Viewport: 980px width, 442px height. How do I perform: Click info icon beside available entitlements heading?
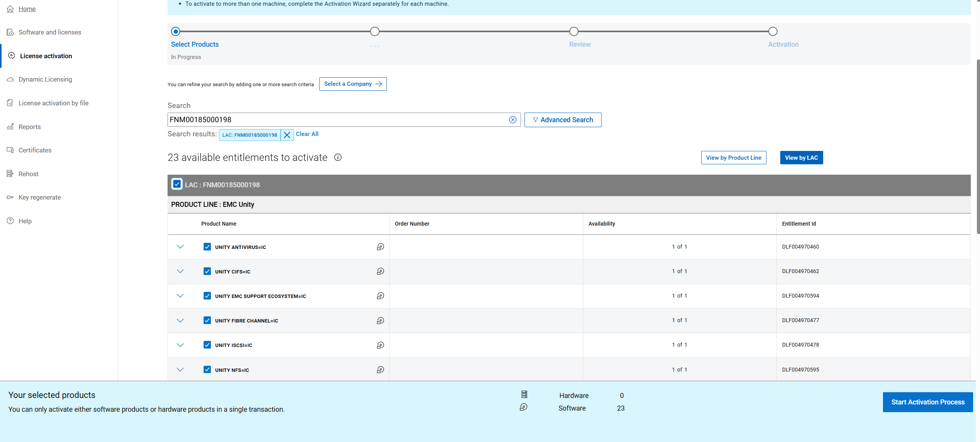coord(338,157)
